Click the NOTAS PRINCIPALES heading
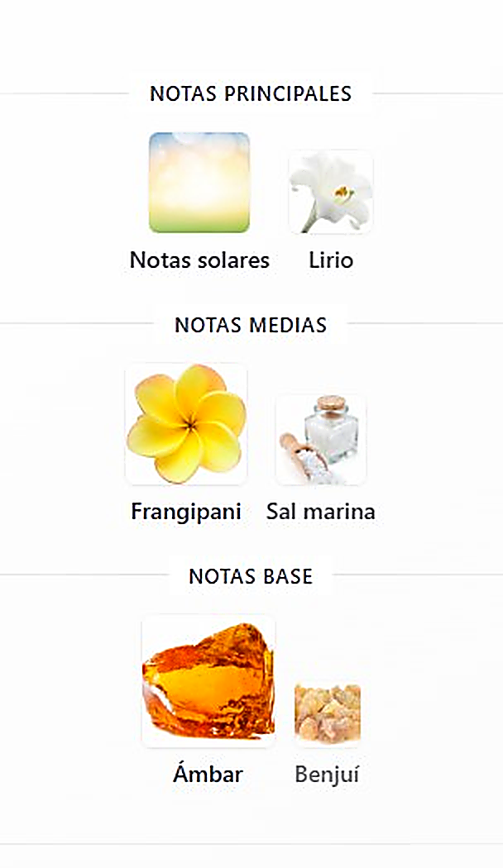 [x=251, y=93]
